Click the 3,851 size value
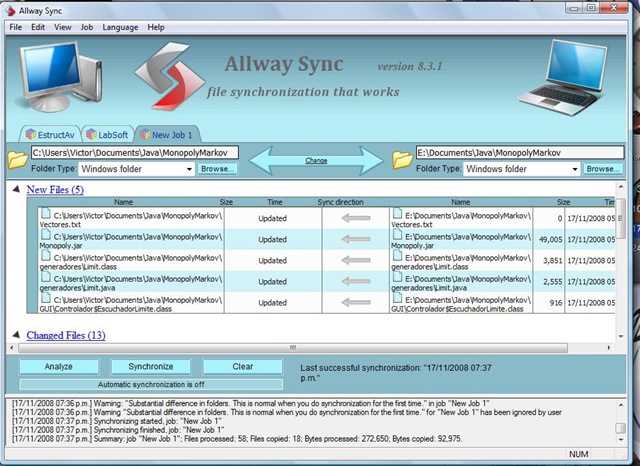 (x=553, y=260)
